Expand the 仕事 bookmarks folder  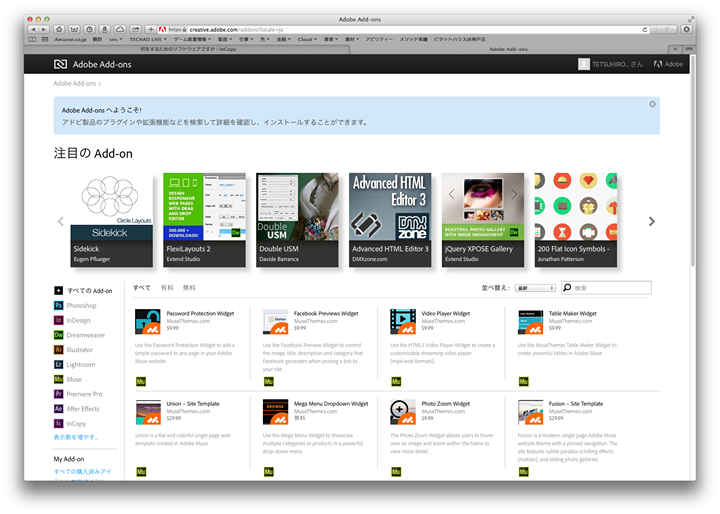pyautogui.click(x=246, y=40)
